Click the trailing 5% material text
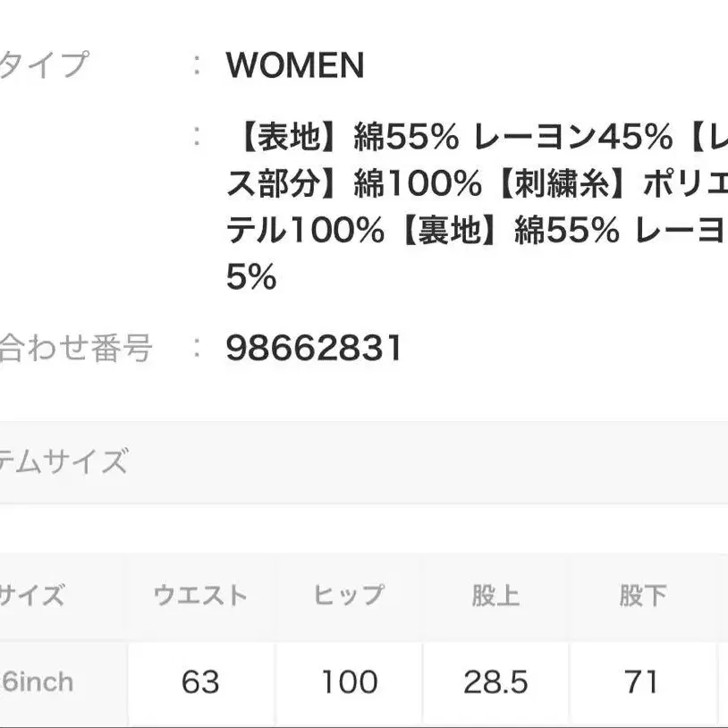 250,279
